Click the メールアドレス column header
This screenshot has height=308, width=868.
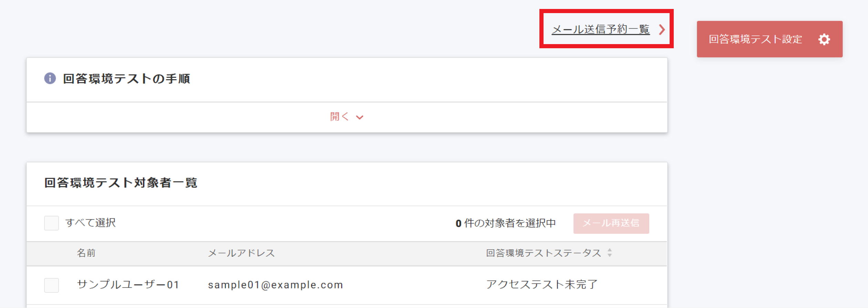241,253
